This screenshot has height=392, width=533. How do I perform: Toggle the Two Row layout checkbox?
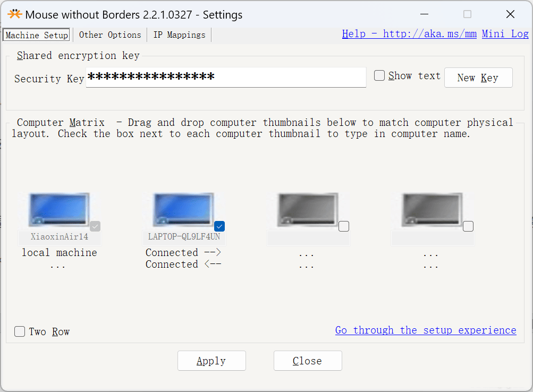click(x=20, y=331)
